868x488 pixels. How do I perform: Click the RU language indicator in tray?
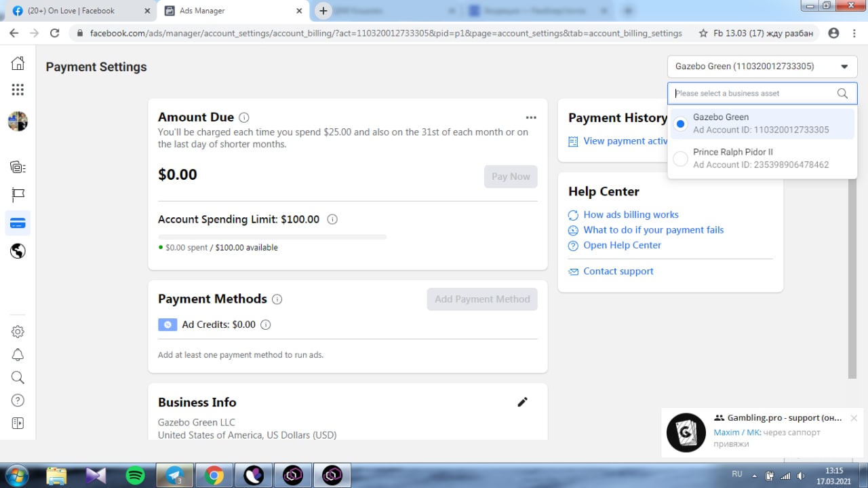coord(737,474)
